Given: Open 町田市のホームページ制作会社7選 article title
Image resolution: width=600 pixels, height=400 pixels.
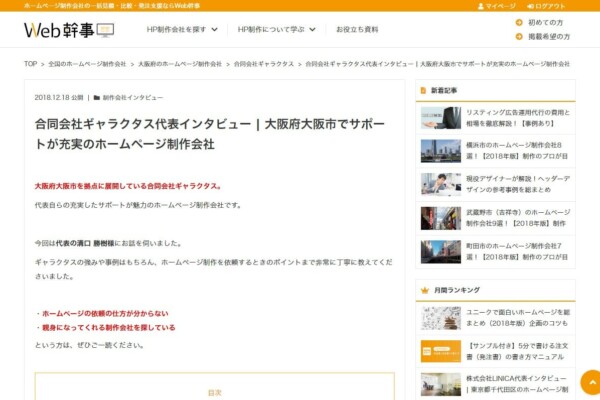Looking at the screenshot, I should (x=517, y=251).
